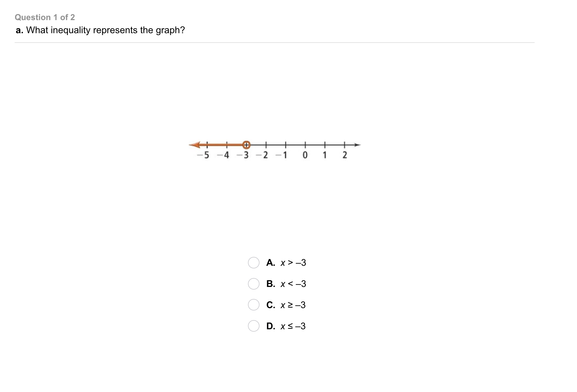The height and width of the screenshot is (392, 577).
Task: Click the –4 label under the orange ray
Action: click(x=223, y=155)
